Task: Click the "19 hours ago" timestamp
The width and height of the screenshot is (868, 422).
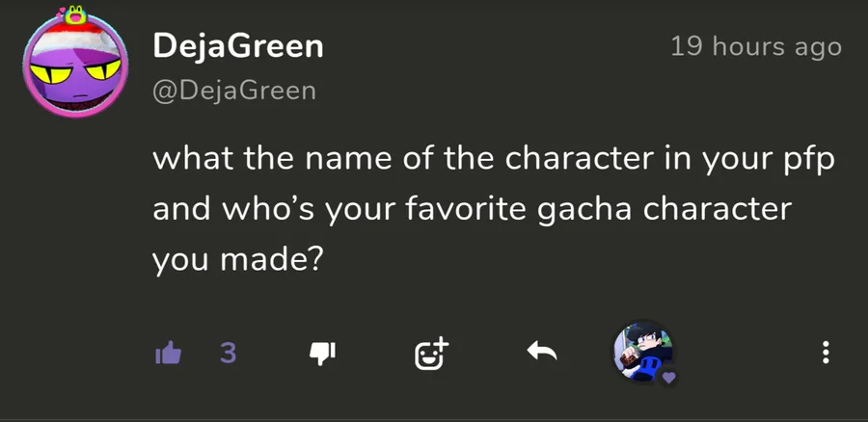Action: (755, 46)
